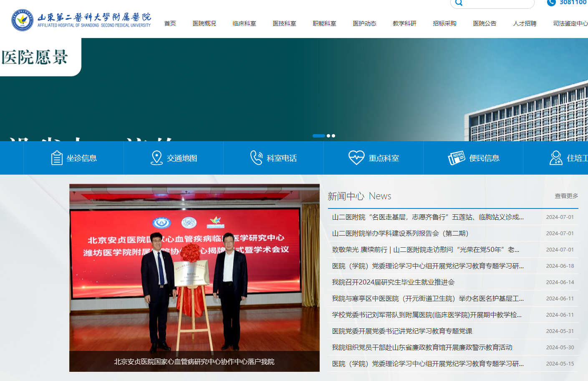Click caption 北京安贞医院国家心血管病研究中心协作中心落户我院
The image size is (588, 381).
(x=194, y=362)
